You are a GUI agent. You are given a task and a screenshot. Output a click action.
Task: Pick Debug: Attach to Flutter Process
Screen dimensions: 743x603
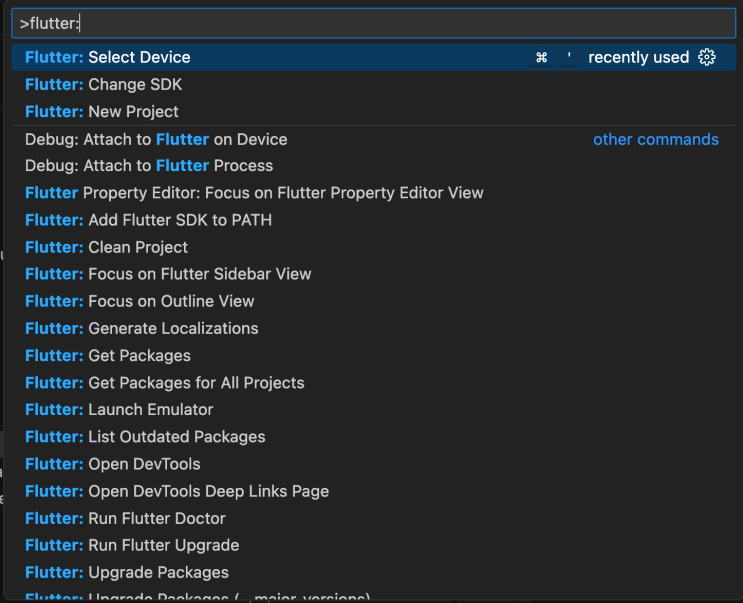click(x=373, y=166)
